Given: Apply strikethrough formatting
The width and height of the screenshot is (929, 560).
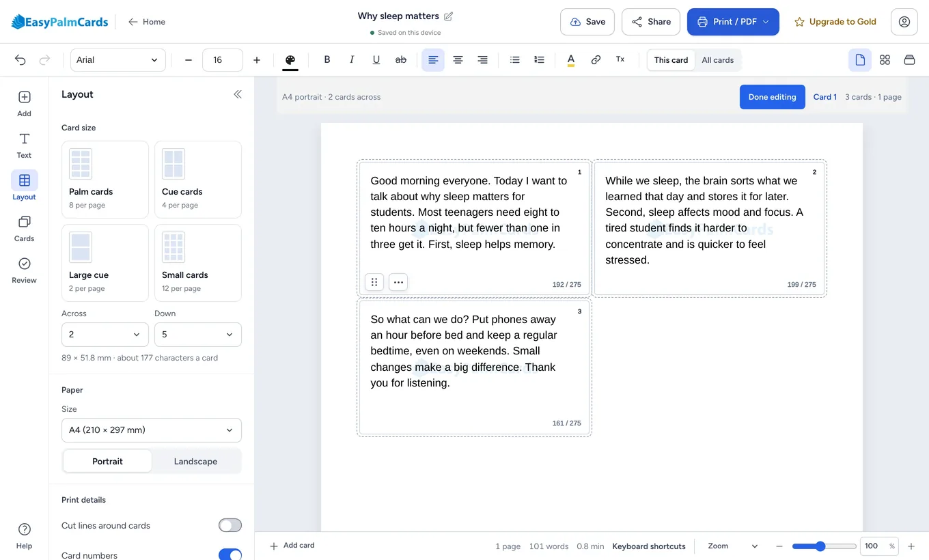Looking at the screenshot, I should coord(401,60).
